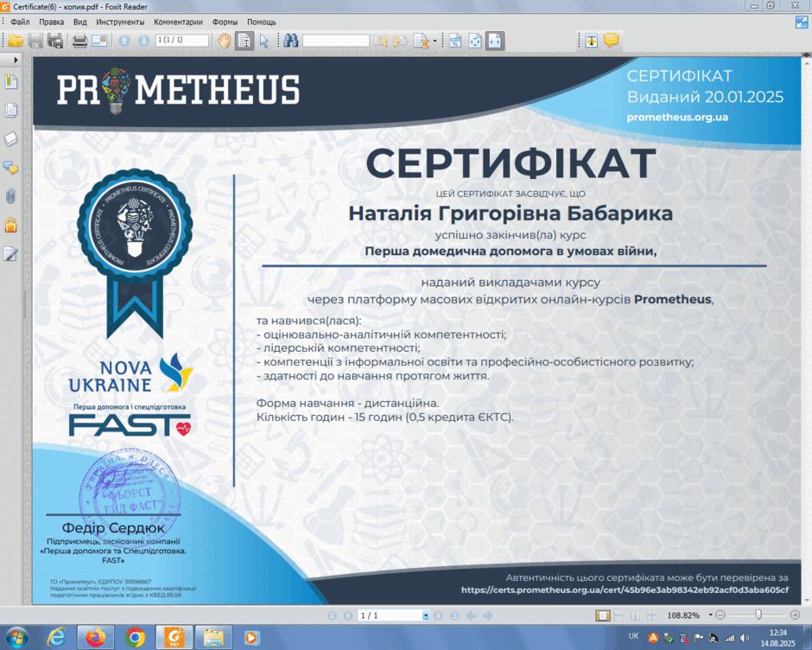Click the prometheus.org.ua link
The height and width of the screenshot is (650, 812).
(x=677, y=118)
